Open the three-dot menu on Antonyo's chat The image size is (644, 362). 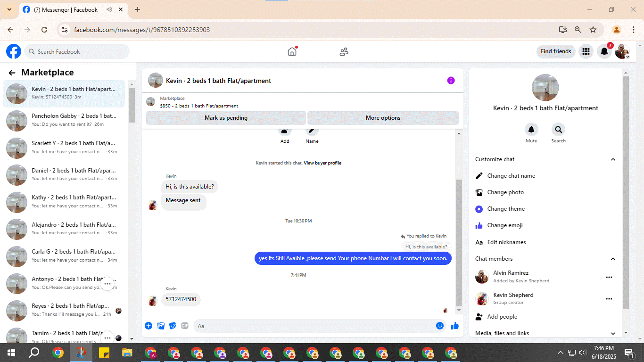pyautogui.click(x=107, y=284)
